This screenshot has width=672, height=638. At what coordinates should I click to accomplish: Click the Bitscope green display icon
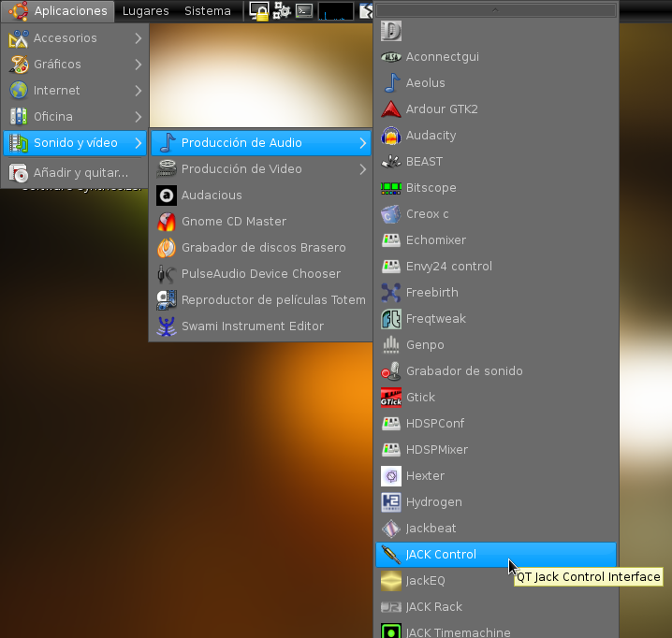(x=391, y=188)
